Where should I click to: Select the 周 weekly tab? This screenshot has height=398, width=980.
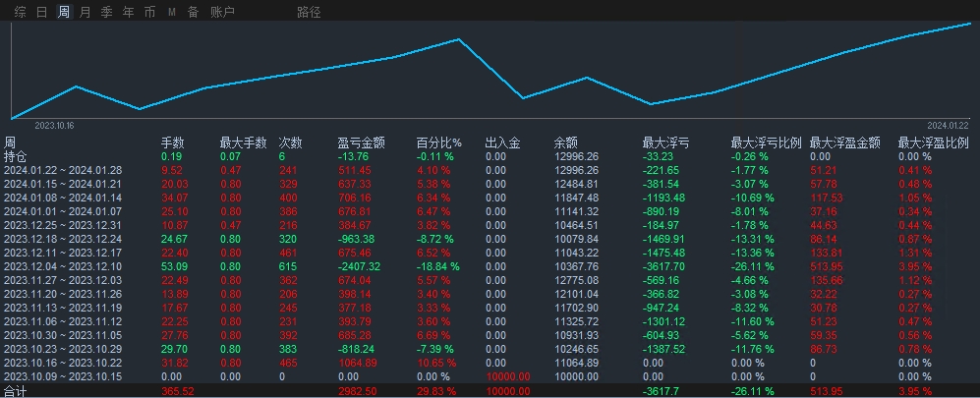pyautogui.click(x=64, y=12)
